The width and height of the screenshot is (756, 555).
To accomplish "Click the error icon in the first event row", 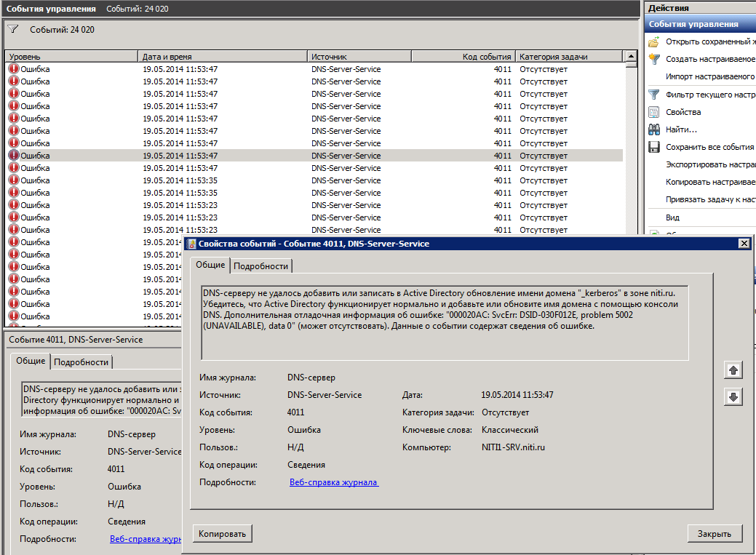I will coord(14,69).
